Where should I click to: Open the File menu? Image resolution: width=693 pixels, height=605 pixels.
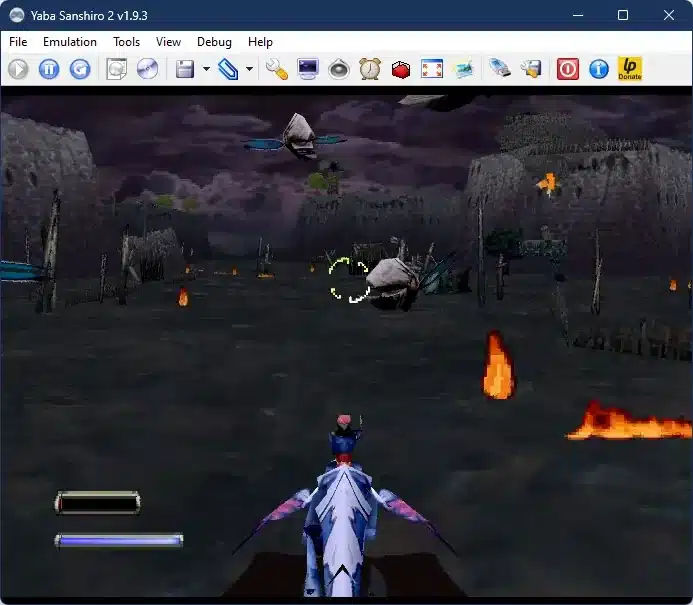pos(18,42)
